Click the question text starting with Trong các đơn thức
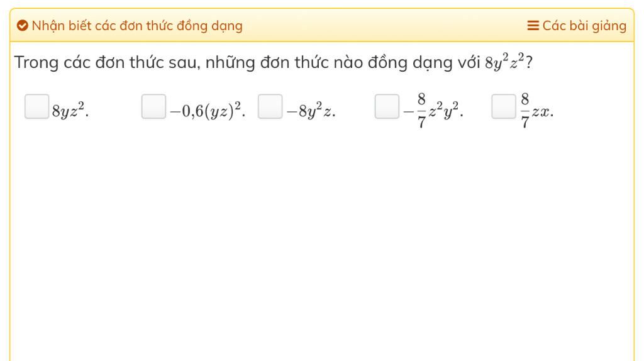Screen dimensions: 644x361 tap(274, 62)
